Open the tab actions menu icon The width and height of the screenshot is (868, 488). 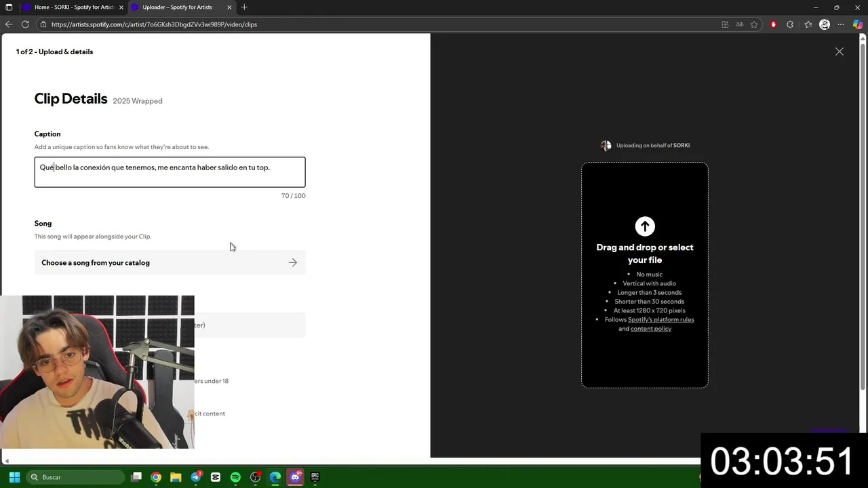click(x=9, y=7)
